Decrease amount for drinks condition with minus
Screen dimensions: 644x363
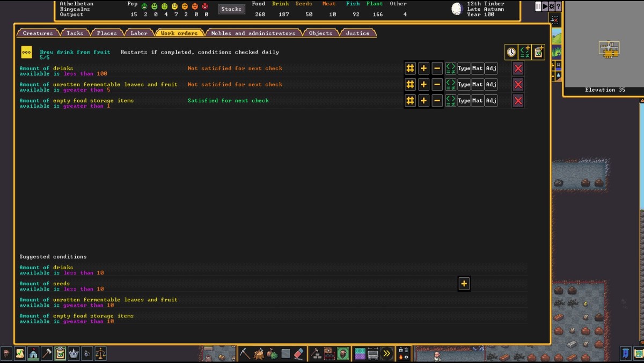pos(437,69)
